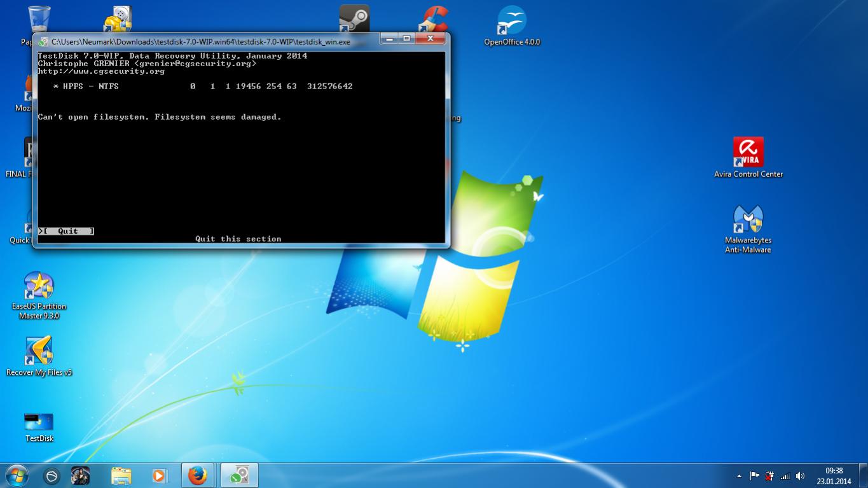Screen dimensions: 868x488
Task: Launch Recover My Files v5 shortcut
Action: tap(39, 356)
